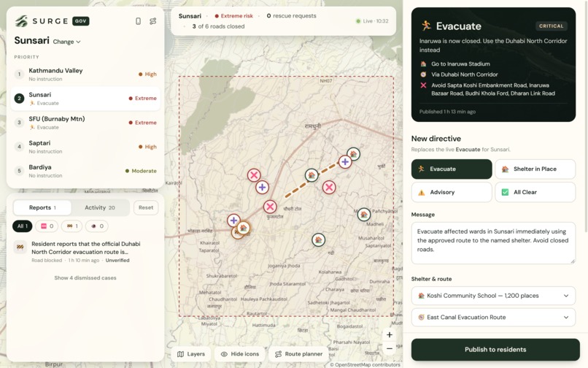
Task: Click the green Live status dot
Action: pyautogui.click(x=357, y=21)
